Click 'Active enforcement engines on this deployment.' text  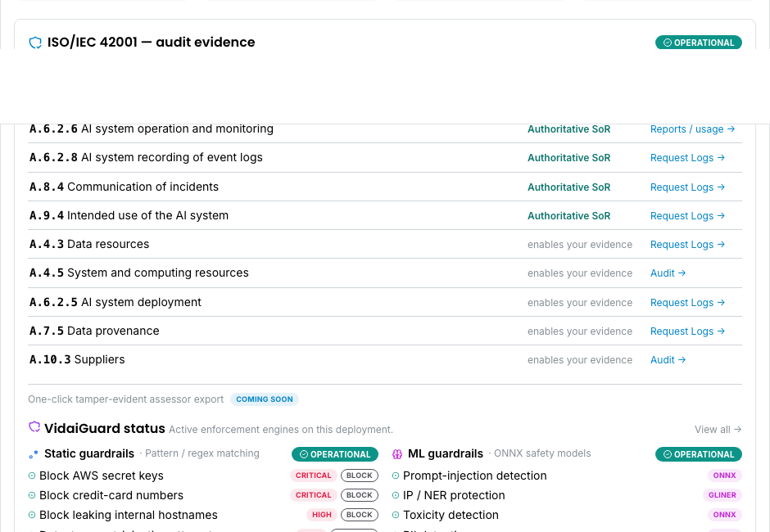(x=281, y=430)
